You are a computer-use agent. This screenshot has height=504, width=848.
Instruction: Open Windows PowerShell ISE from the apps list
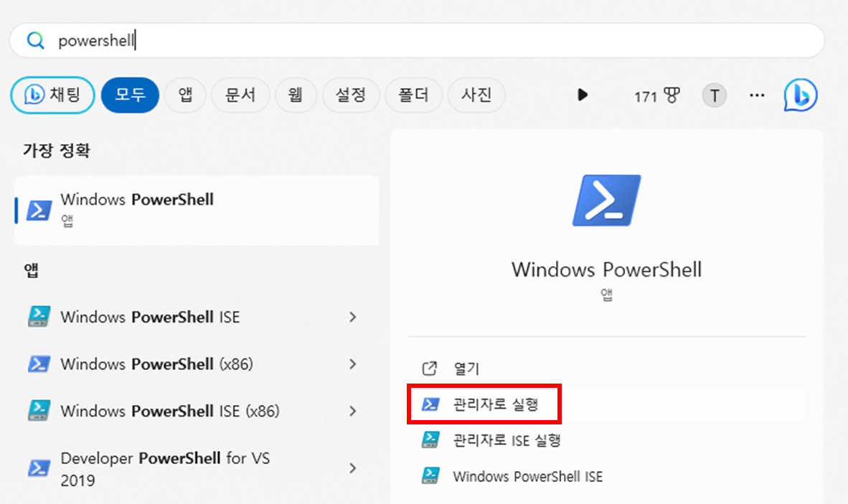197,317
